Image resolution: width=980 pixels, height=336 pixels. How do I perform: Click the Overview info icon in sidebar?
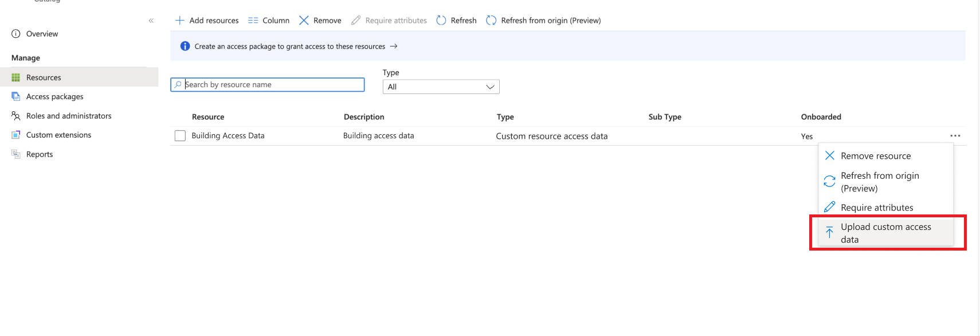pos(16,34)
